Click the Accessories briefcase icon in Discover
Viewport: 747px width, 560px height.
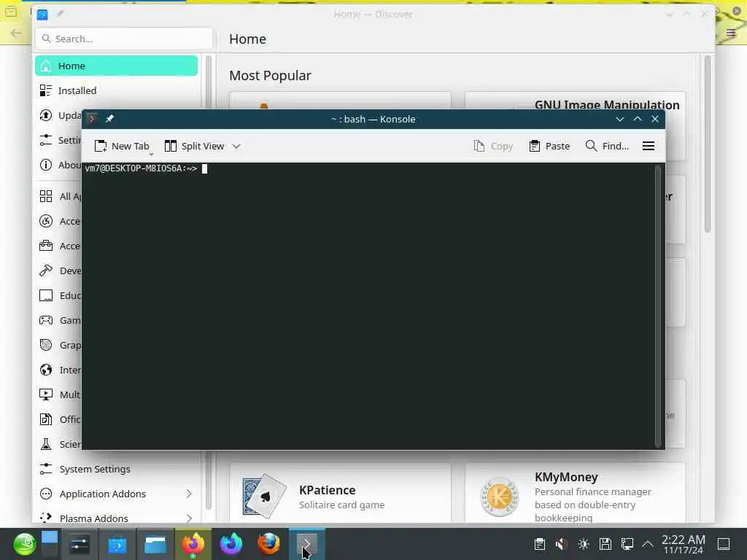point(46,246)
